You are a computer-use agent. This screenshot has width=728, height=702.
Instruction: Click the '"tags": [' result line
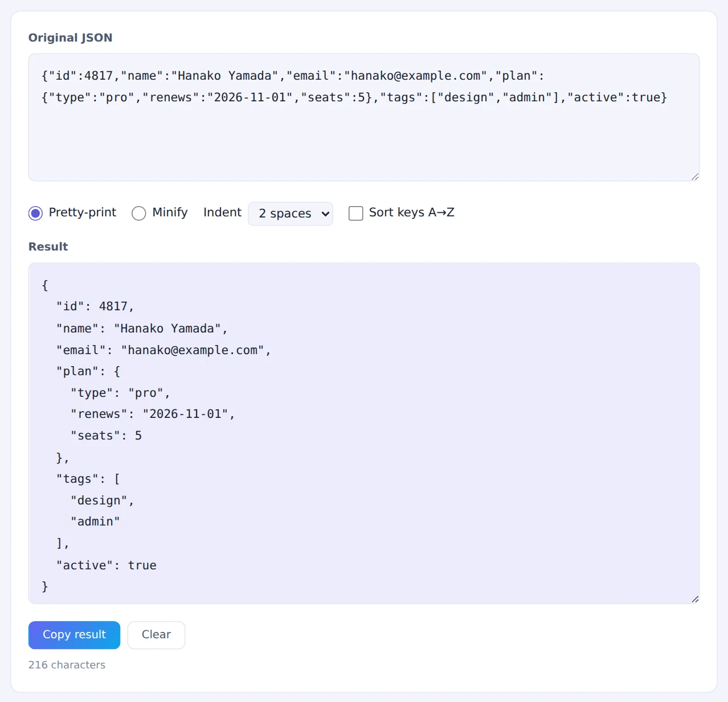88,479
